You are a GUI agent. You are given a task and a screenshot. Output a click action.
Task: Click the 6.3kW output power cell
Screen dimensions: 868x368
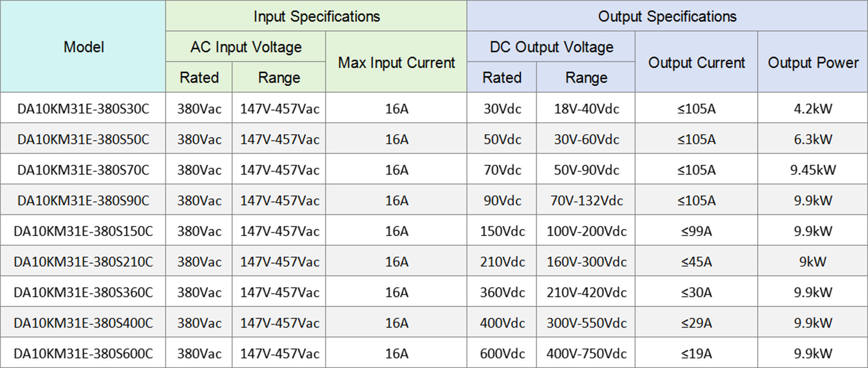(813, 140)
